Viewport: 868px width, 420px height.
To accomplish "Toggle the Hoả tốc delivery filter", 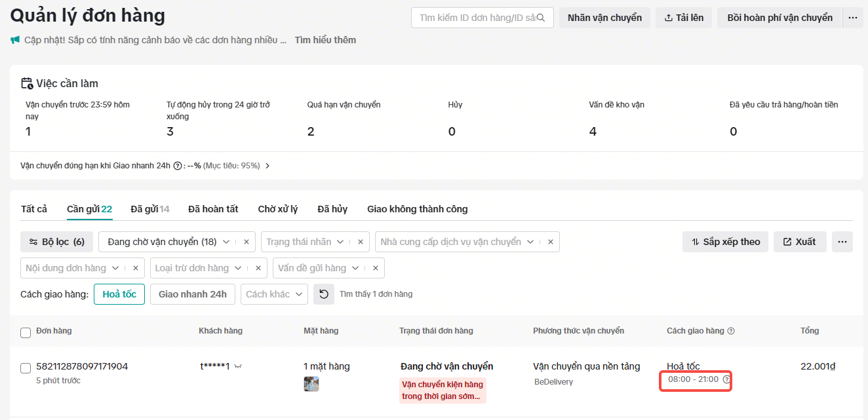I will tap(119, 294).
